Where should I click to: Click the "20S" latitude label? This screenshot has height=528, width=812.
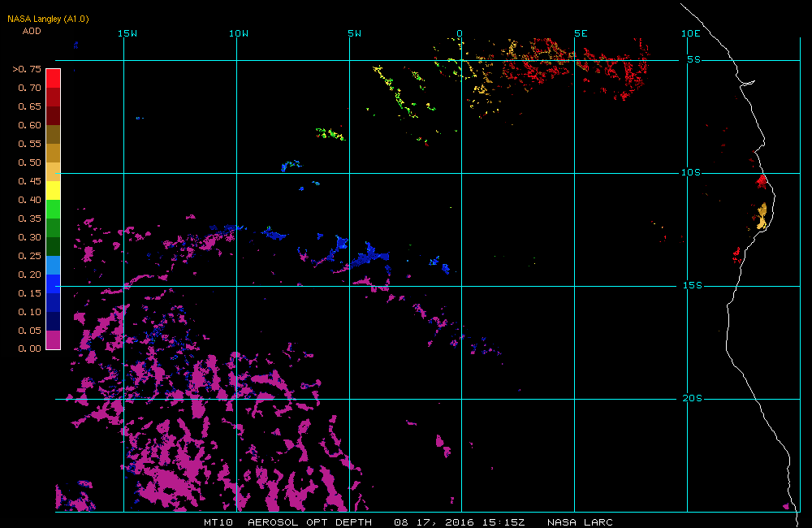point(693,399)
